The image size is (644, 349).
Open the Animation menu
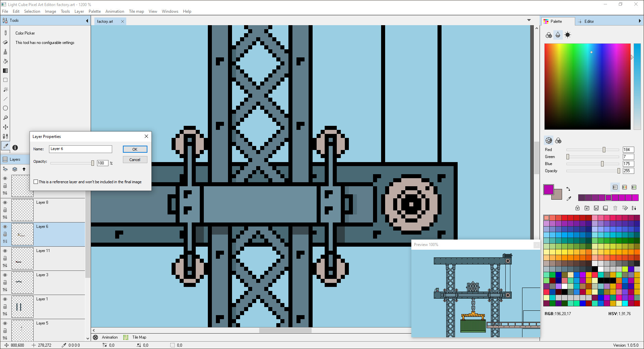tap(114, 11)
